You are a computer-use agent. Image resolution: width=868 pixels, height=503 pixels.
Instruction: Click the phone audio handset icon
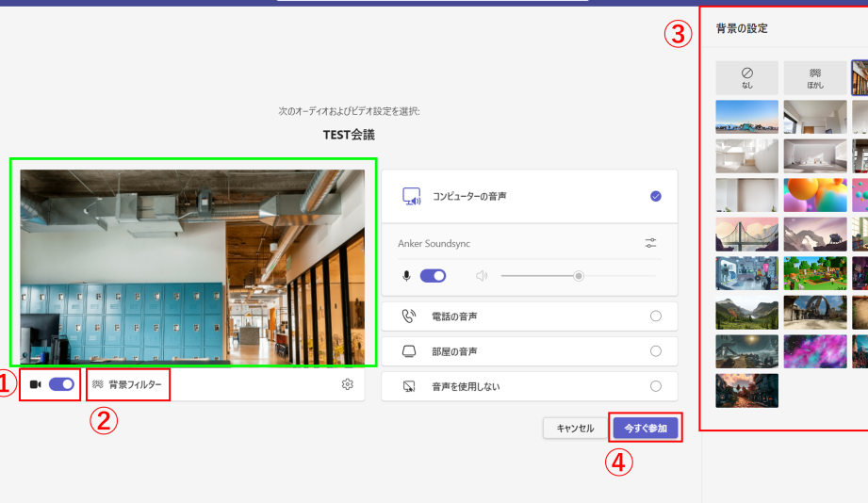(408, 316)
